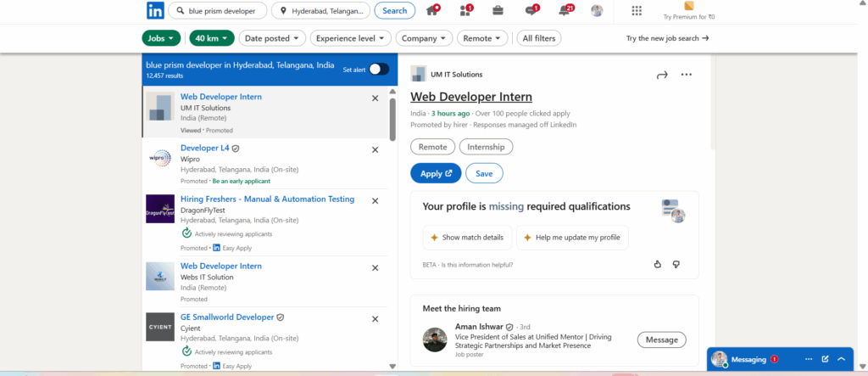Image resolution: width=868 pixels, height=376 pixels.
Task: Open the Developer L4 job listing
Action: [205, 148]
